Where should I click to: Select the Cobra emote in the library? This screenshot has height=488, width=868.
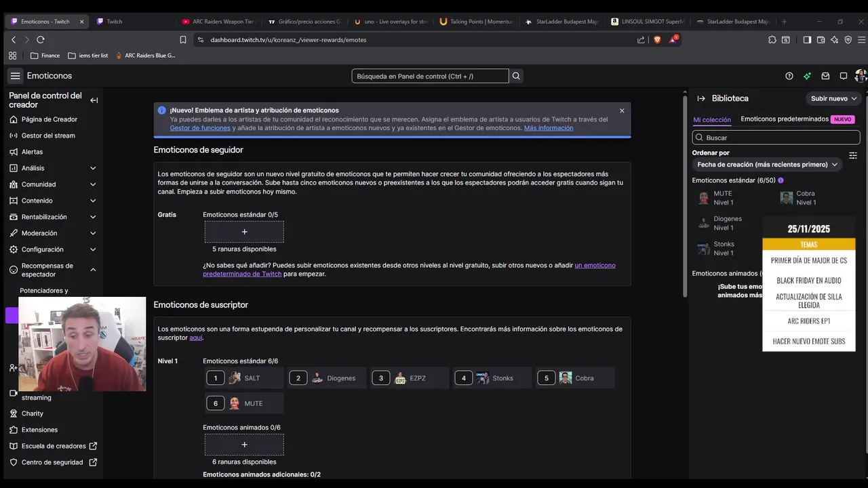(x=798, y=198)
